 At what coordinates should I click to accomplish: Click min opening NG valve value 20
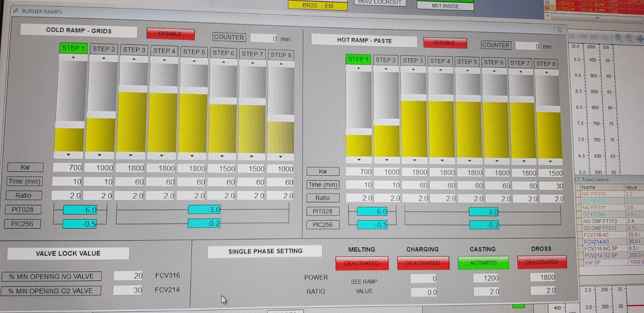(x=129, y=276)
